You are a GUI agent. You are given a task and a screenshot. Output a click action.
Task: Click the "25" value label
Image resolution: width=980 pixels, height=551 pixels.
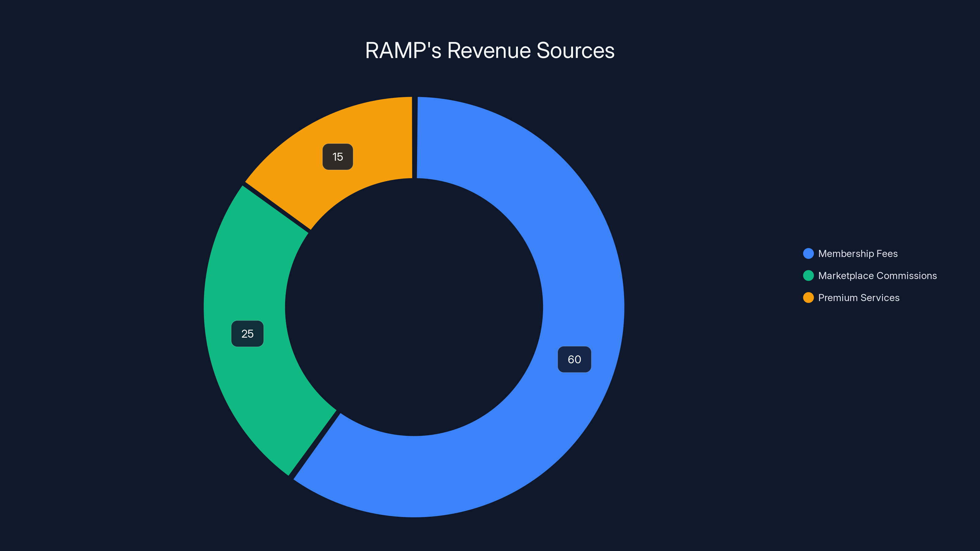coord(247,334)
